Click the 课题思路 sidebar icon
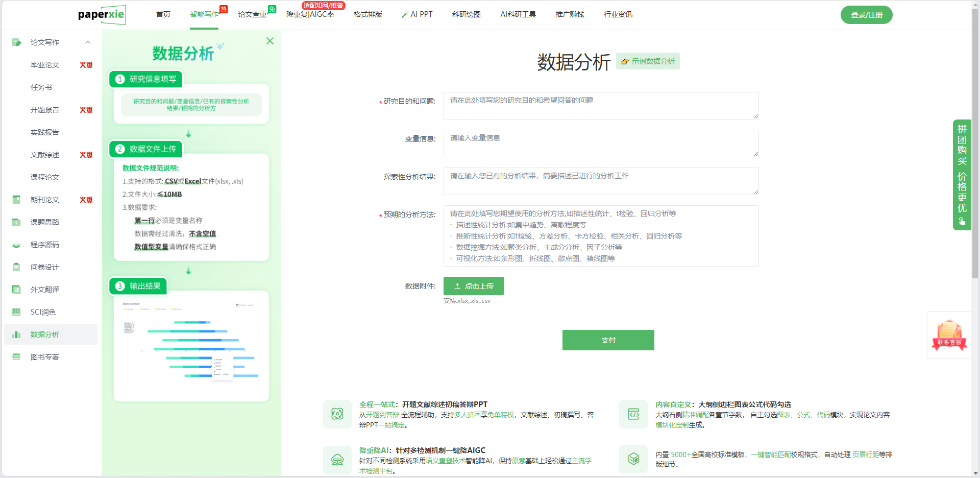Image resolution: width=980 pixels, height=478 pixels. pos(16,222)
